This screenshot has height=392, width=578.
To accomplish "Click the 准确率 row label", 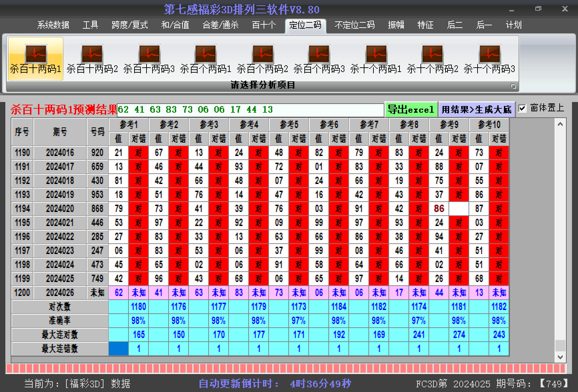I will (60, 321).
